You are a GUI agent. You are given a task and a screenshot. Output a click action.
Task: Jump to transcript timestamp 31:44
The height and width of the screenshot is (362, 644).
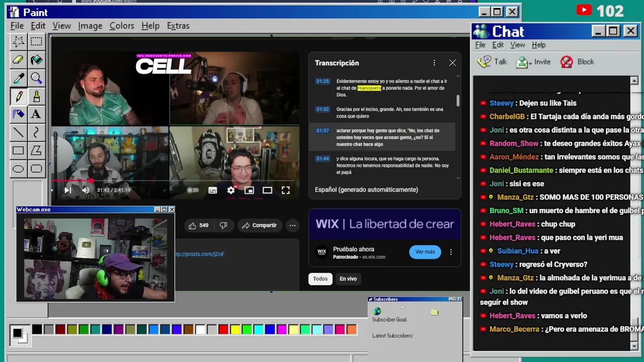[x=323, y=158]
